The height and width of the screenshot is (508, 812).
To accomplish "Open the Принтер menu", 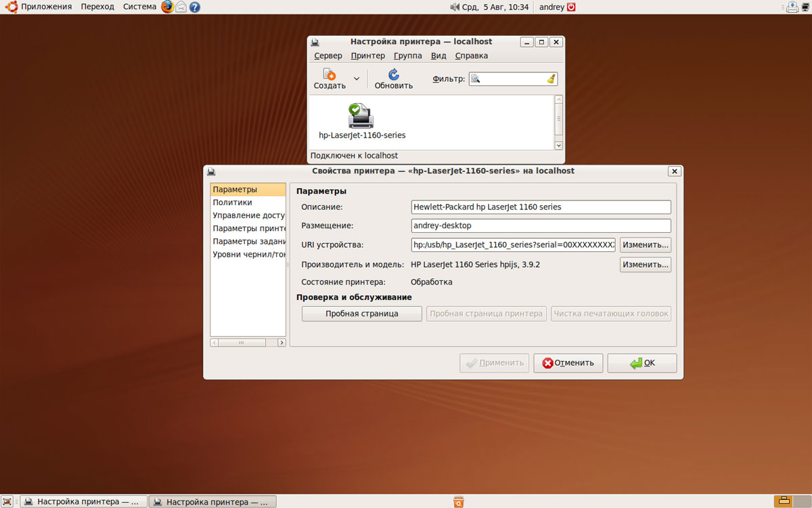I will tap(367, 56).
